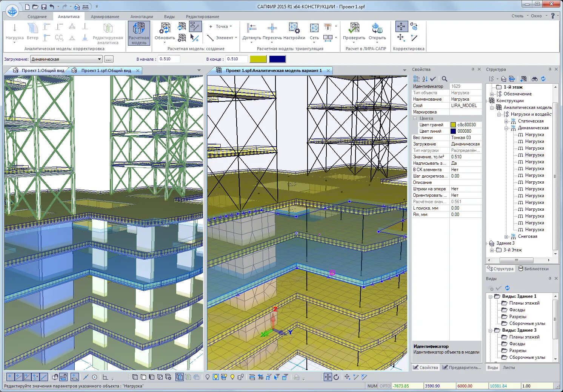Click the ellipsis button beside Загружение

[x=108, y=59]
